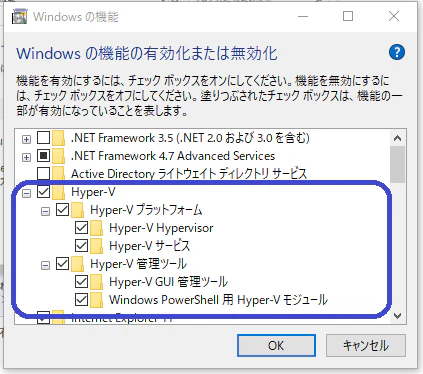Select the .NET Framework 3.5 label text
423x374 pixels.
190,138
